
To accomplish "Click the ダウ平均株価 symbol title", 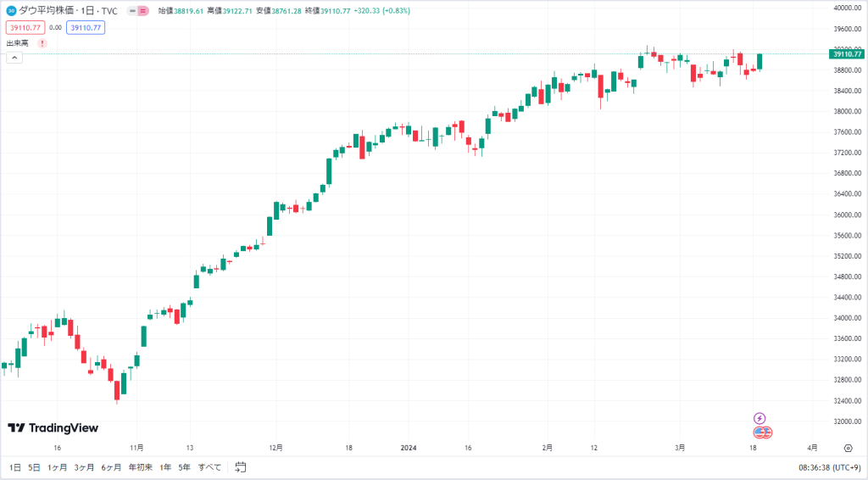I will point(47,10).
